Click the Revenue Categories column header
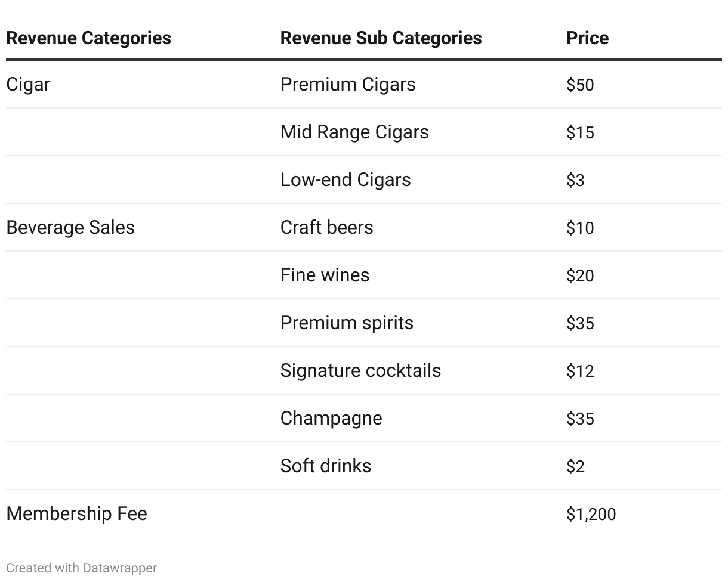 (88, 38)
